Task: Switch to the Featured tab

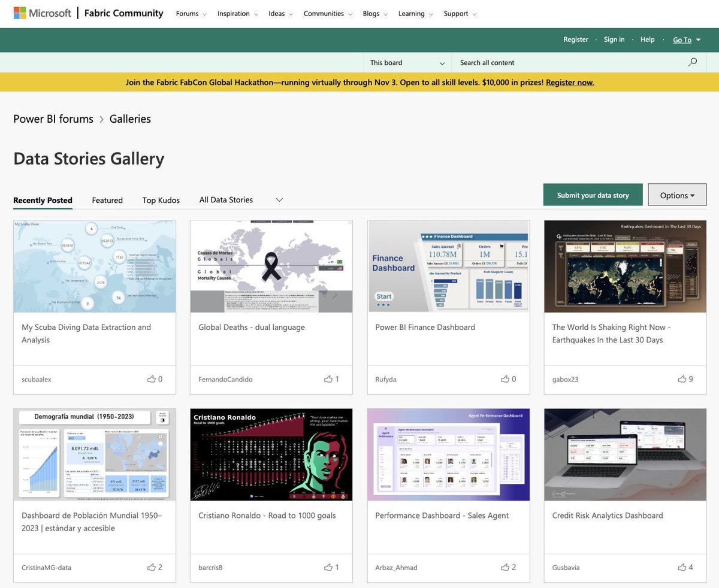Action: tap(107, 201)
